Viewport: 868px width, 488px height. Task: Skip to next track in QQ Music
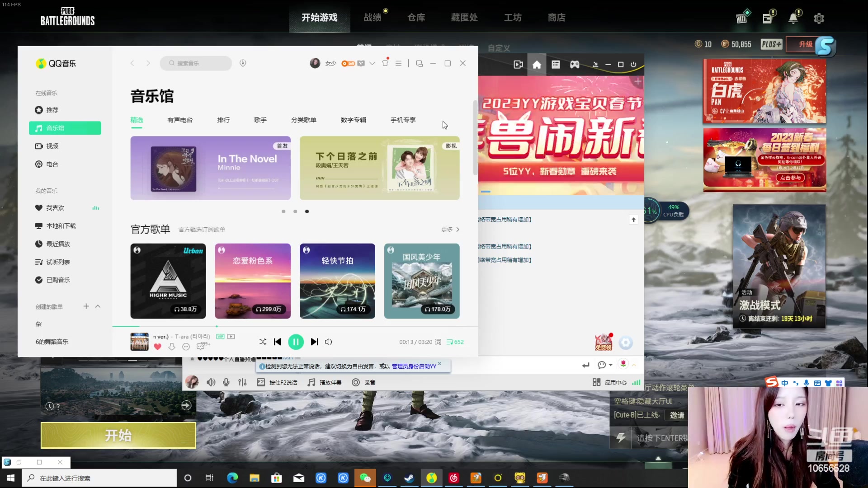tap(314, 342)
